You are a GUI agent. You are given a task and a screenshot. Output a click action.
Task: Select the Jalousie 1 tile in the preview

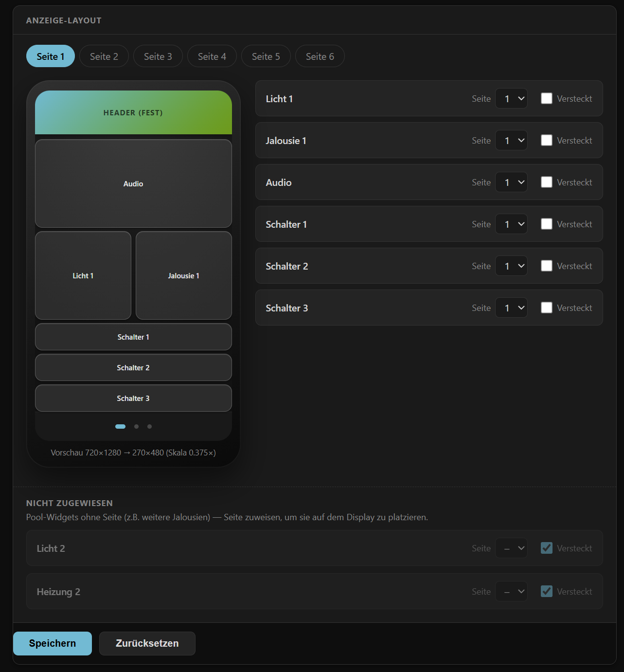tap(184, 275)
